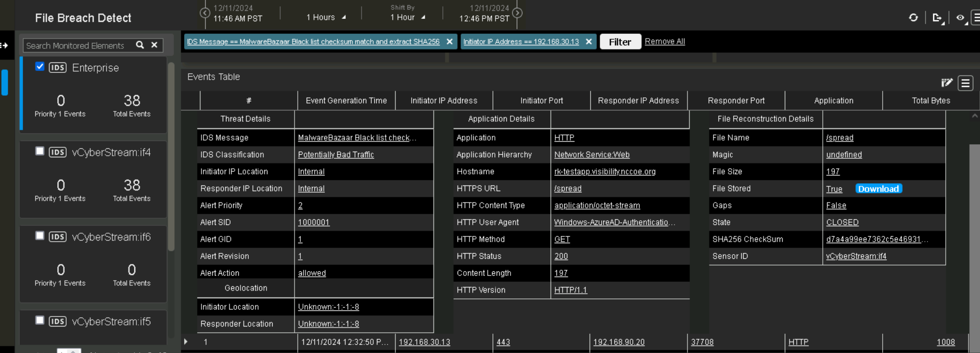Click the previous time range arrow
This screenshot has width=980, height=353.
[205, 13]
